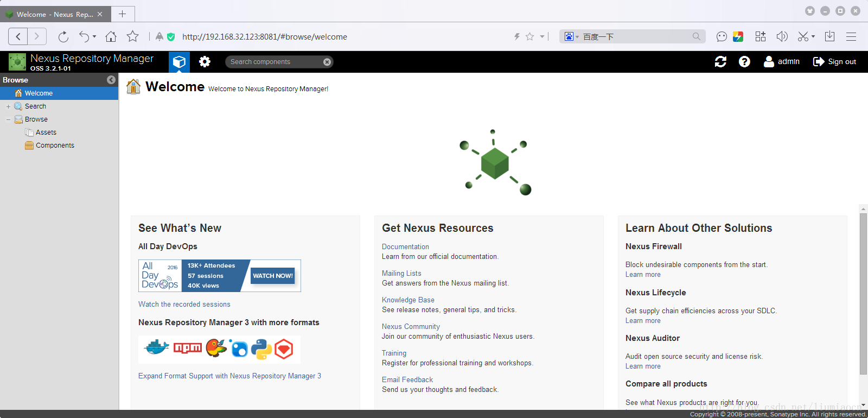Collapse the Browse side panel
The height and width of the screenshot is (418, 868).
(111, 80)
